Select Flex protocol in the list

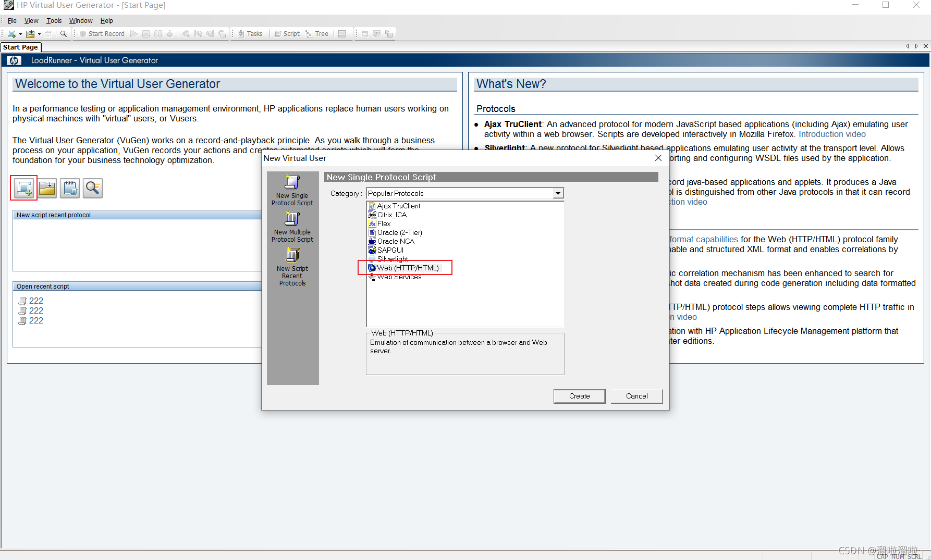(x=379, y=224)
